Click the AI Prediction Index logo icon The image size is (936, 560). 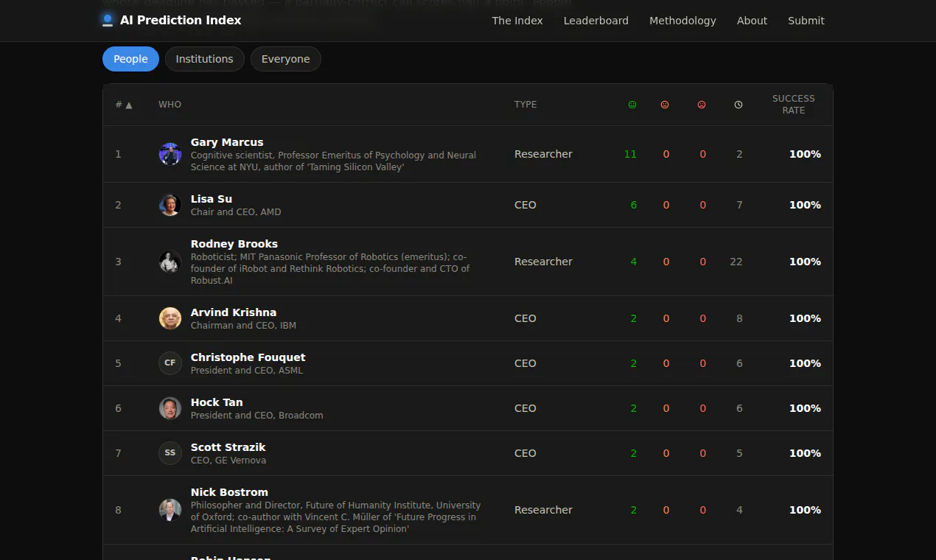coord(108,21)
